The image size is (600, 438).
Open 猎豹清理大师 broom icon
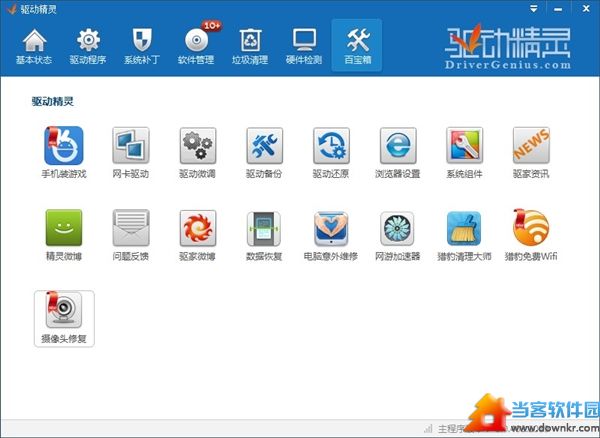pyautogui.click(x=464, y=228)
